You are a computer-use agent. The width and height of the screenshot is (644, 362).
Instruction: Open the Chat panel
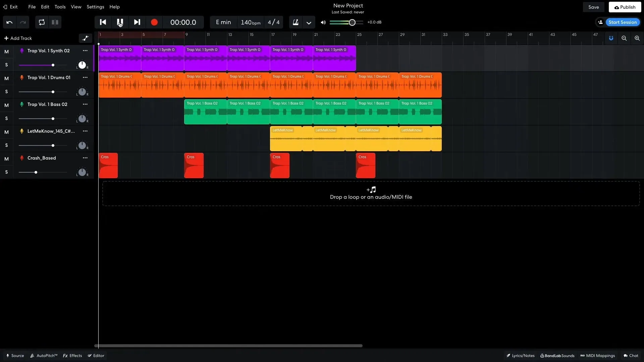tap(631, 356)
